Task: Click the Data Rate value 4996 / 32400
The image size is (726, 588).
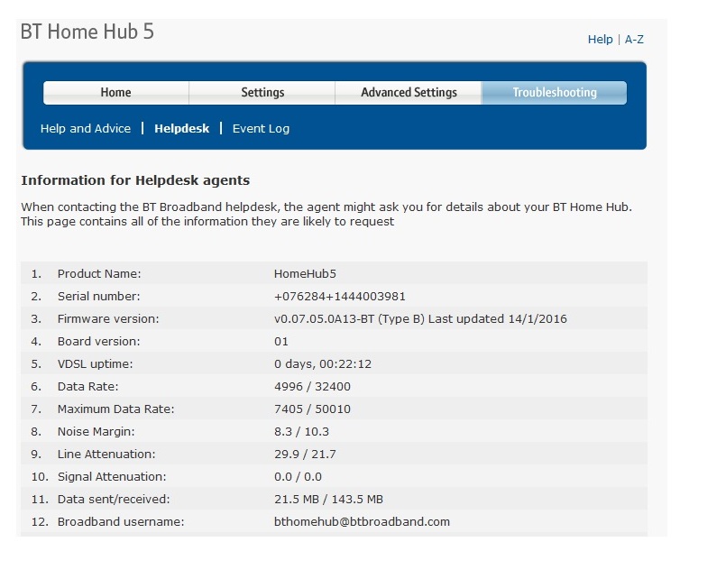Action: (x=312, y=386)
